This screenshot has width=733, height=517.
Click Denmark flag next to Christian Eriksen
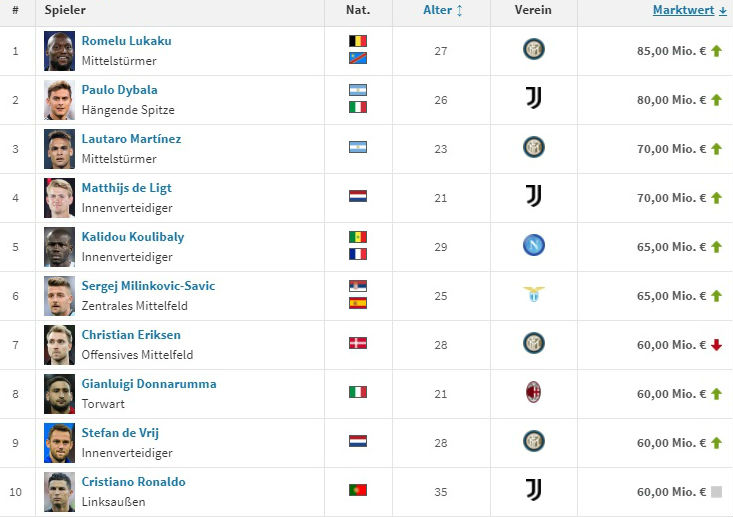pyautogui.click(x=357, y=344)
